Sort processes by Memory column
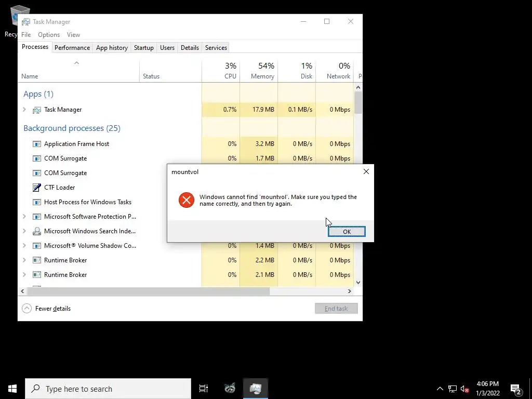Screen dimensions: 532x399 point(259,71)
